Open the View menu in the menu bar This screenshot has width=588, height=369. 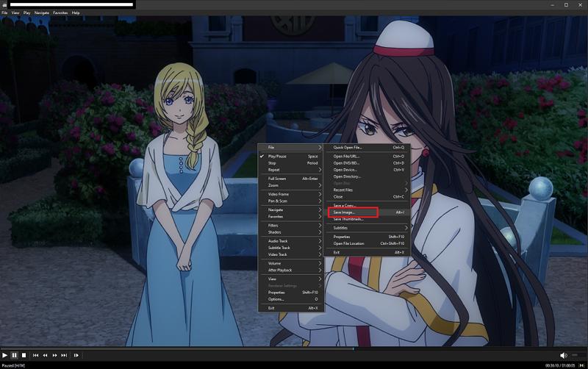[15, 12]
